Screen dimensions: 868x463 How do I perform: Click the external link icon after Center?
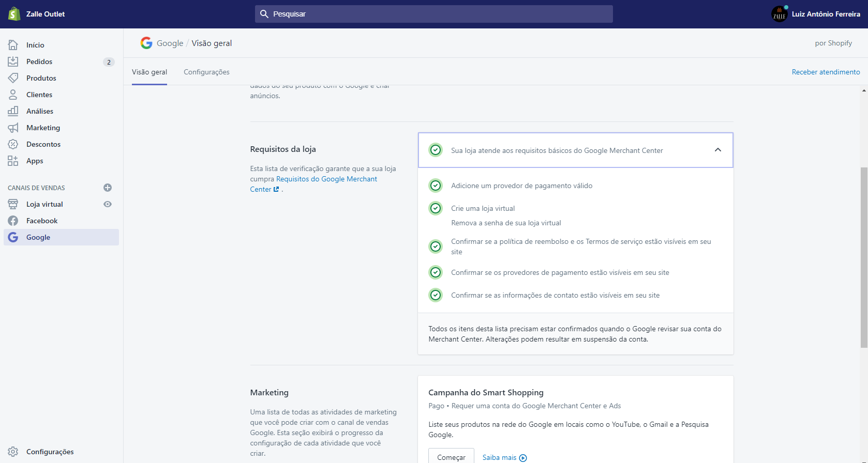(276, 189)
